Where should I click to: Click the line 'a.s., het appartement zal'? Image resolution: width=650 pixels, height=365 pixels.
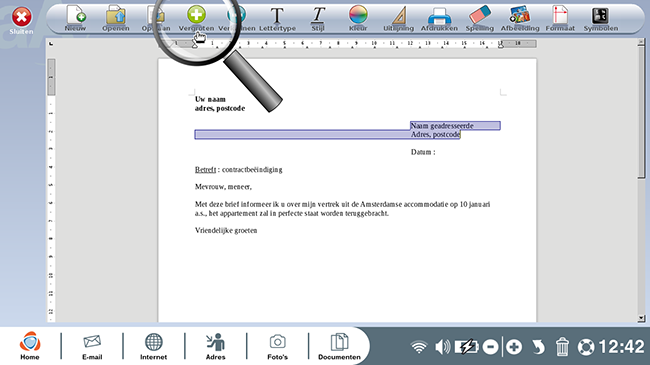pos(292,213)
